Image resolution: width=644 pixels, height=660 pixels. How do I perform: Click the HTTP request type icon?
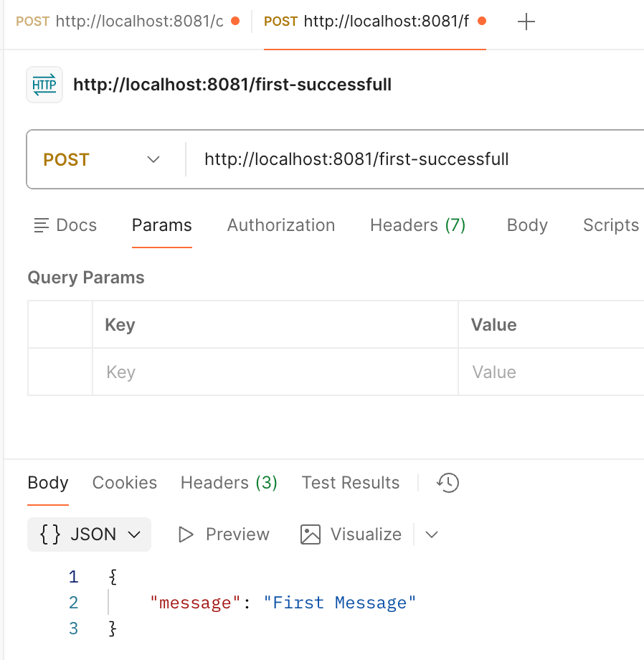coord(44,85)
